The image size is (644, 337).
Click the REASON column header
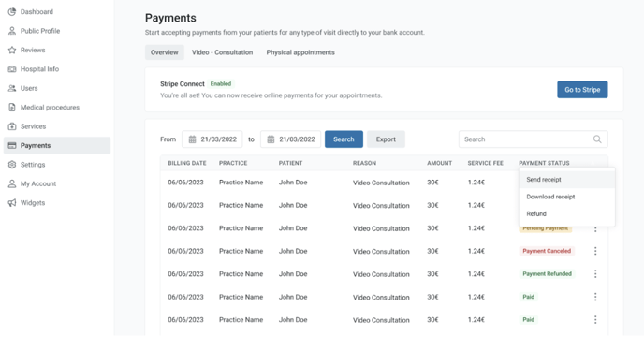click(364, 163)
